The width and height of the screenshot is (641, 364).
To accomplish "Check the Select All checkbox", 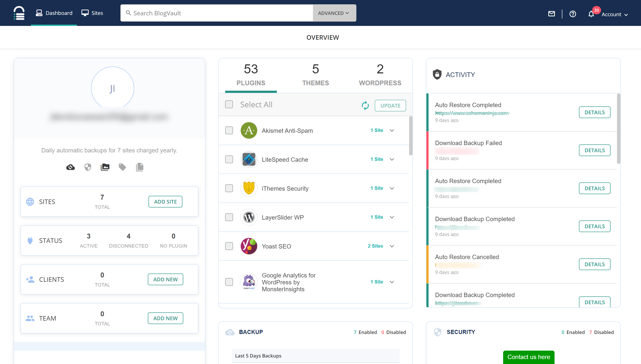I will coord(229,104).
